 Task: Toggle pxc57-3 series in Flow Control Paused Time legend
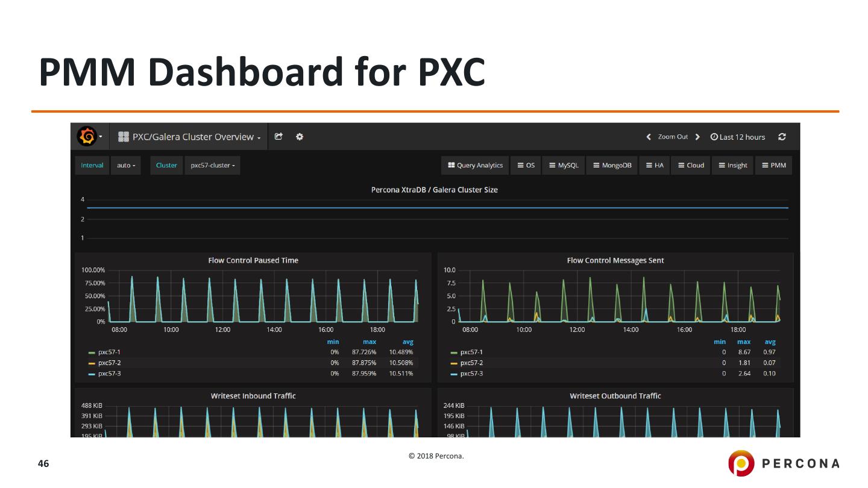[x=110, y=374]
